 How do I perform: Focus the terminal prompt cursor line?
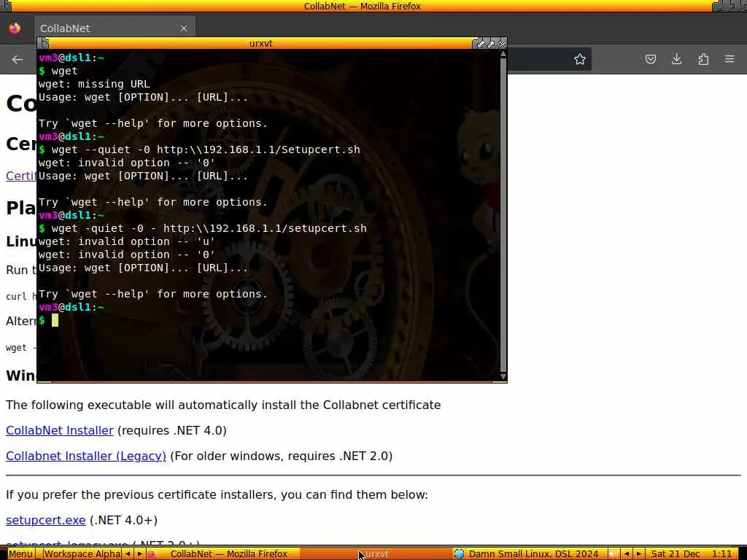pyautogui.click(x=55, y=321)
